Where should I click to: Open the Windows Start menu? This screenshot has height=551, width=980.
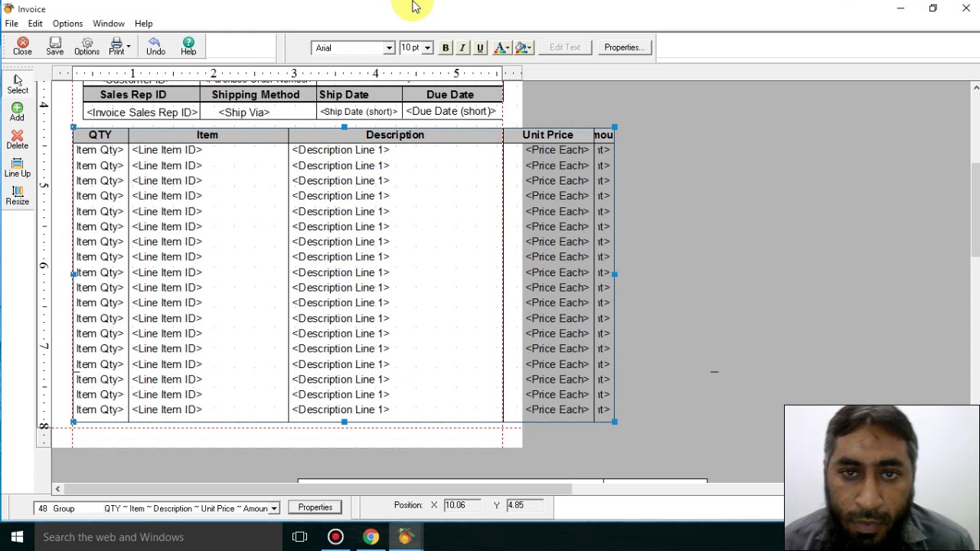click(17, 537)
